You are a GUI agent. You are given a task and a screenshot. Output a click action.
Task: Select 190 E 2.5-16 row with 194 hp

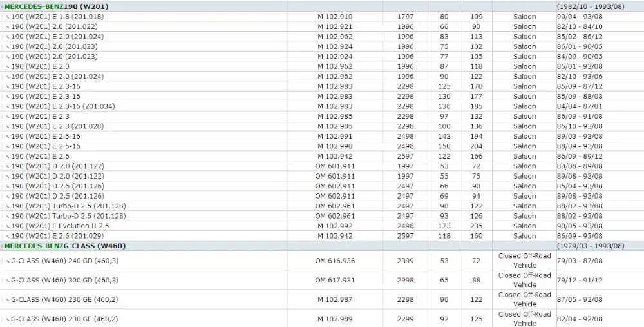tap(322, 136)
